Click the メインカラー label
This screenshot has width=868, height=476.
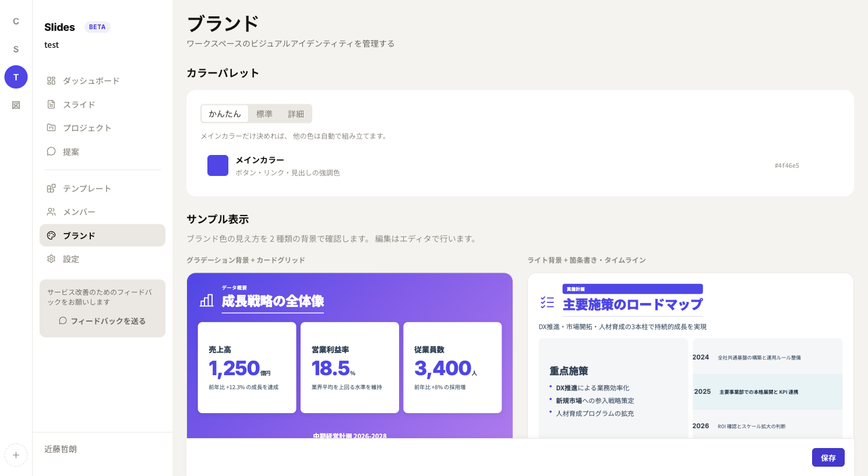(260, 160)
